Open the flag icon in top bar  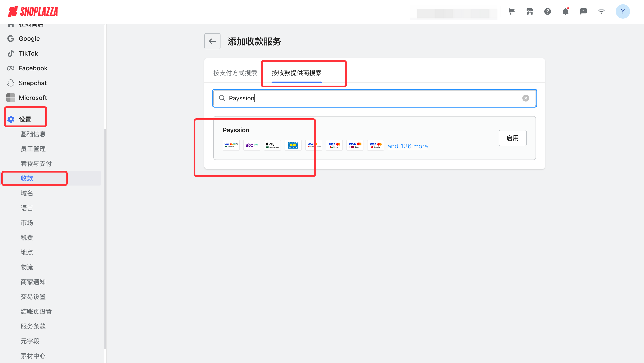coord(512,11)
